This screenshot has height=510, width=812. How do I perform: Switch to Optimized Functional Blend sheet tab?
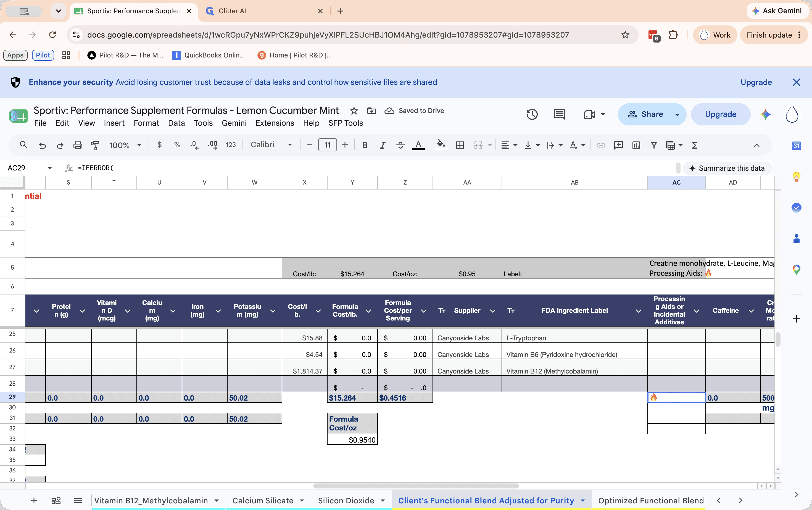650,500
